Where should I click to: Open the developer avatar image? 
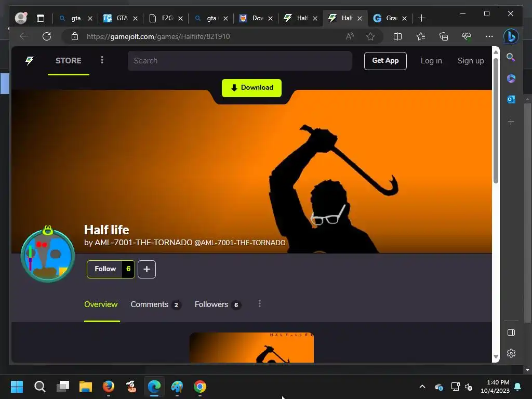click(48, 255)
